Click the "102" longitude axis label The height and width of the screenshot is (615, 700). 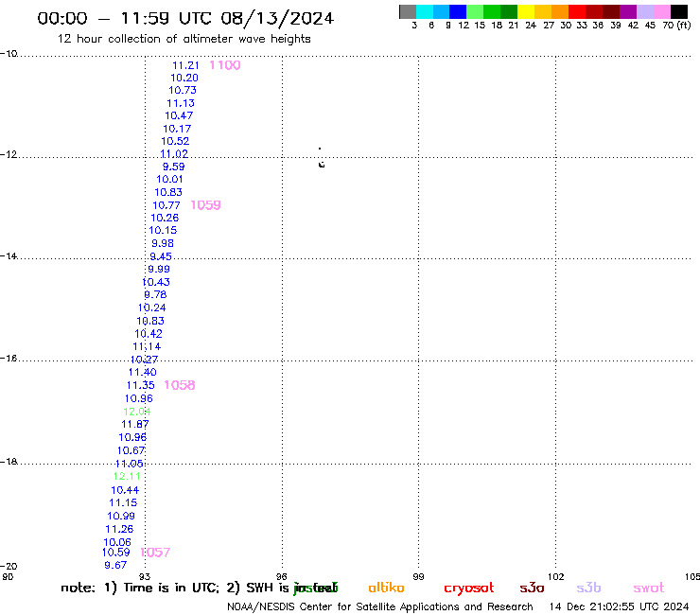[556, 576]
